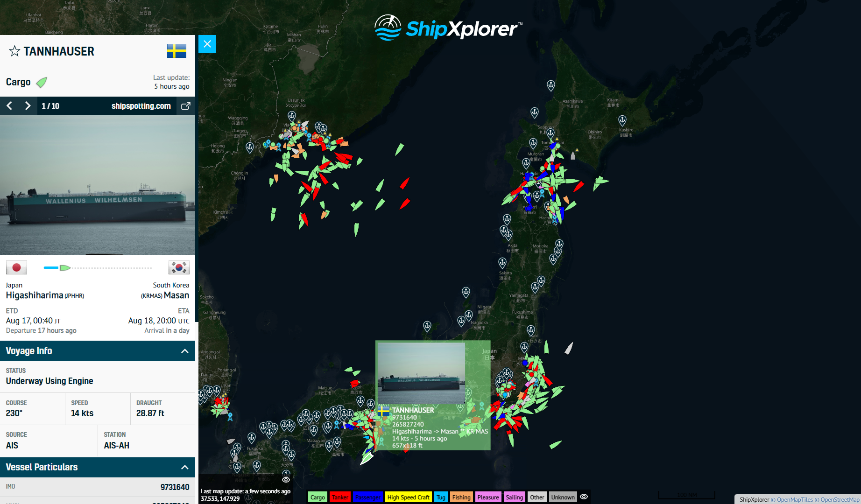
Task: Click the IMO number 9731640
Action: coord(175,487)
